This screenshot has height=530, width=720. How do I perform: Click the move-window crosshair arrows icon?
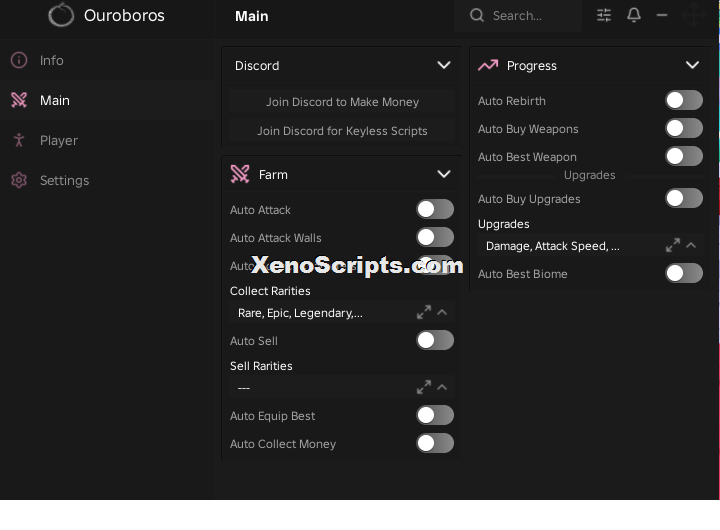pyautogui.click(x=693, y=15)
